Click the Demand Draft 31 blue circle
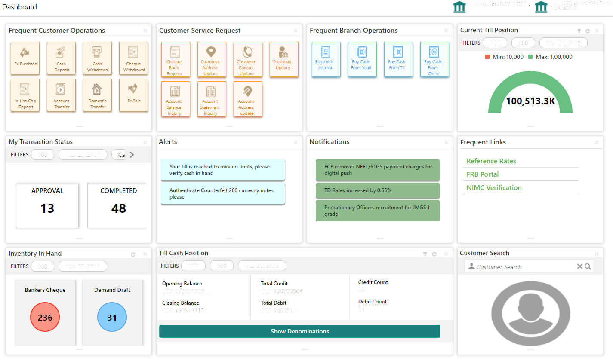Screen dimensions: 613x364 point(112,317)
